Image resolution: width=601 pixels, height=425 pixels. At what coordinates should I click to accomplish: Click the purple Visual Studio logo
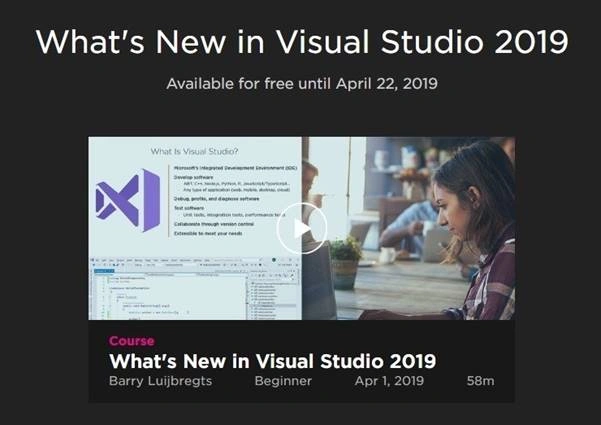128,200
